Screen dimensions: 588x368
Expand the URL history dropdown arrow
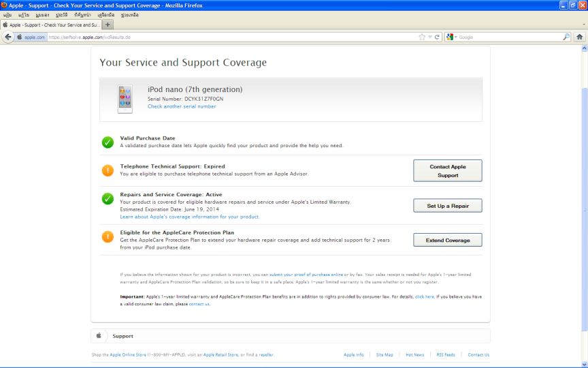tap(429, 37)
